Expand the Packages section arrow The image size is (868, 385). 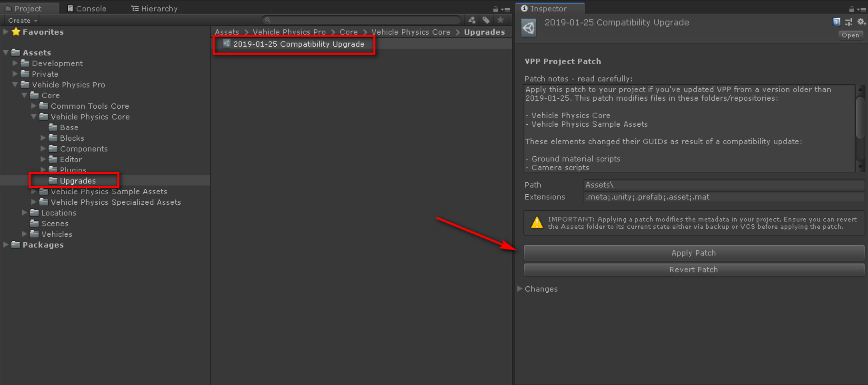(x=6, y=245)
